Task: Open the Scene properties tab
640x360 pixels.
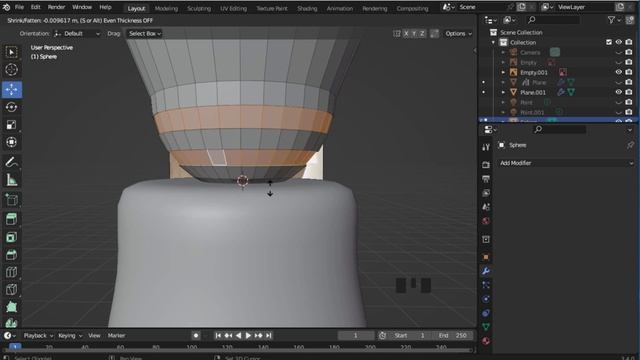Action: click(x=486, y=207)
